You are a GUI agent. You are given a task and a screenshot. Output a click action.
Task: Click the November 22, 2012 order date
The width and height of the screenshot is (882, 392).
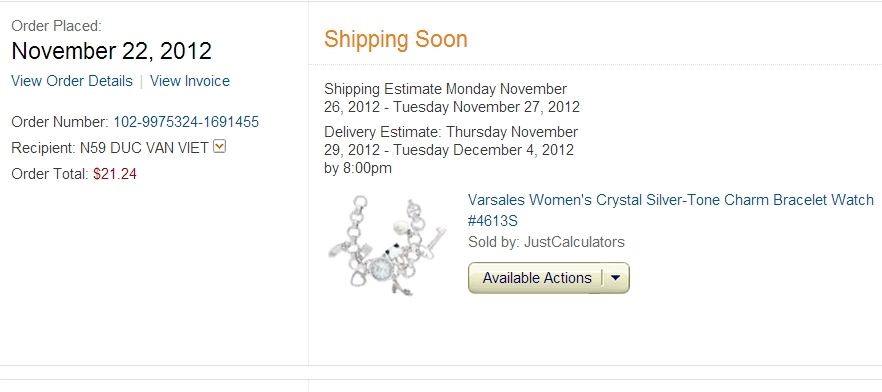(111, 51)
